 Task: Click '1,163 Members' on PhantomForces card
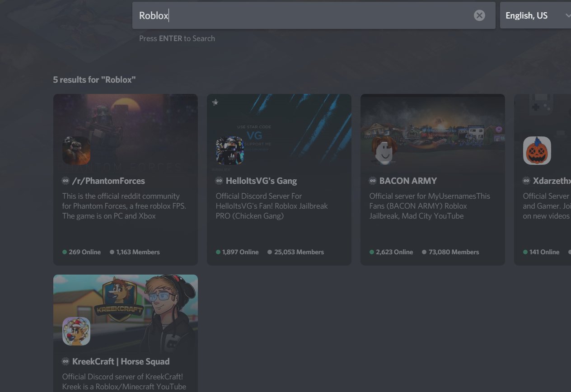coord(135,252)
